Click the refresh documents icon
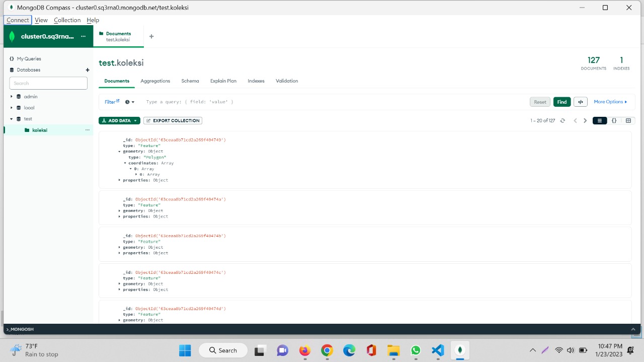The height and width of the screenshot is (362, 644). [562, 121]
